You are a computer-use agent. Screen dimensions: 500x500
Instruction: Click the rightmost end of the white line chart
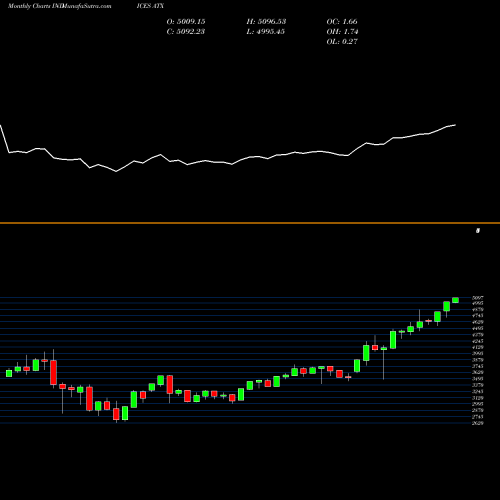pyautogui.click(x=455, y=125)
